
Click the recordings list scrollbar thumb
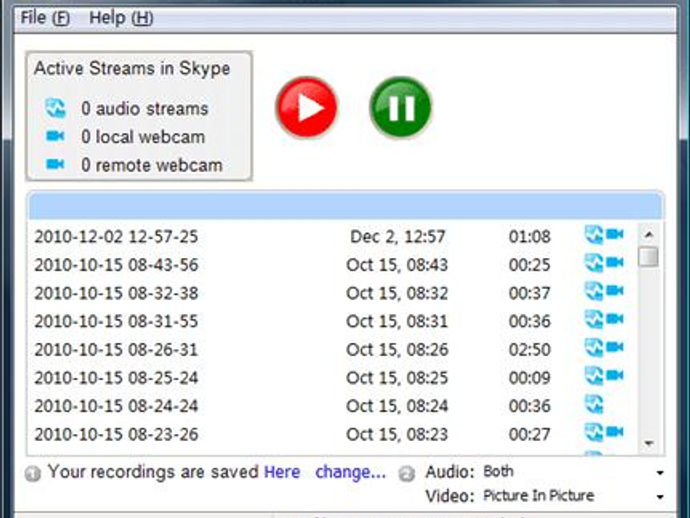tap(649, 257)
